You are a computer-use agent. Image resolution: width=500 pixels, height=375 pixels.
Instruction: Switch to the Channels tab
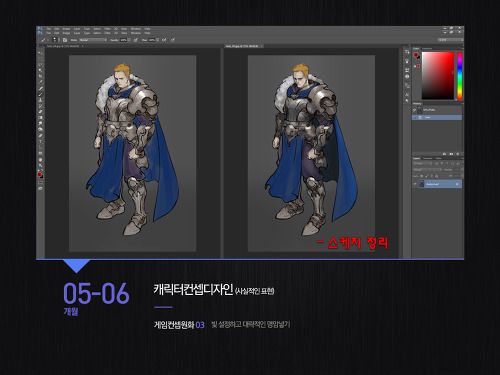[x=427, y=158]
